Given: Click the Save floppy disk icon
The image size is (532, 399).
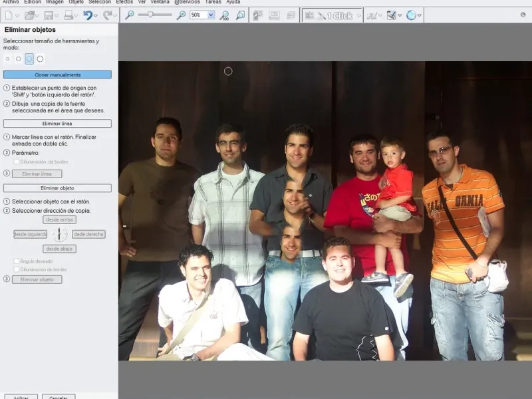Looking at the screenshot, I should pyautogui.click(x=49, y=15).
